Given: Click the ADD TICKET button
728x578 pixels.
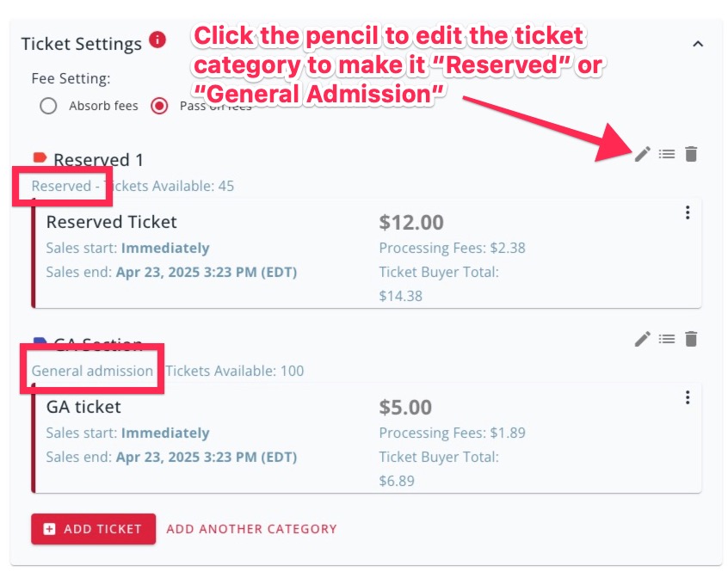Looking at the screenshot, I should click(93, 529).
